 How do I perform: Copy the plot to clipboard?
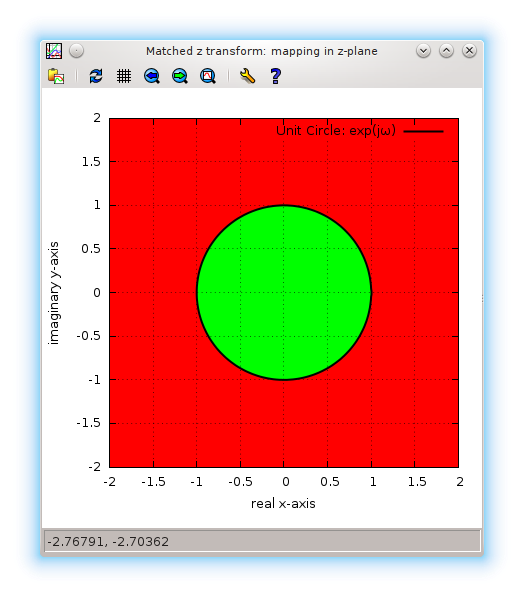(56, 76)
